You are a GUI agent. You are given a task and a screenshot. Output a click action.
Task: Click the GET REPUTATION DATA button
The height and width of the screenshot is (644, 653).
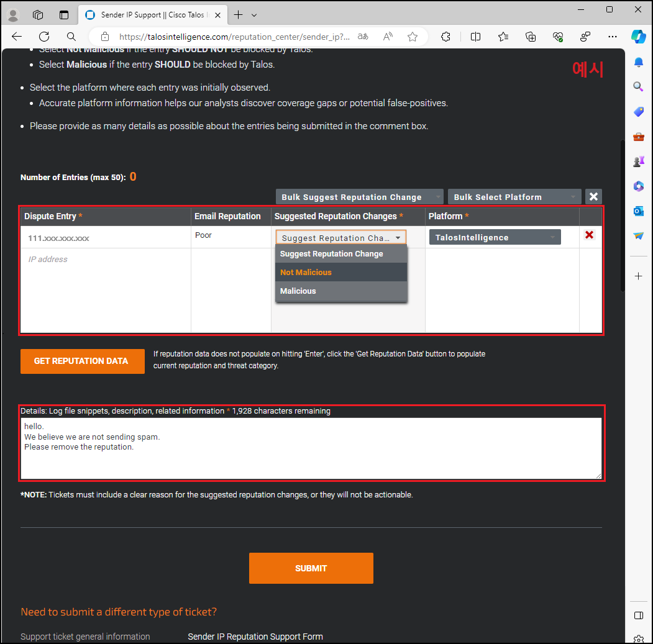[83, 361]
